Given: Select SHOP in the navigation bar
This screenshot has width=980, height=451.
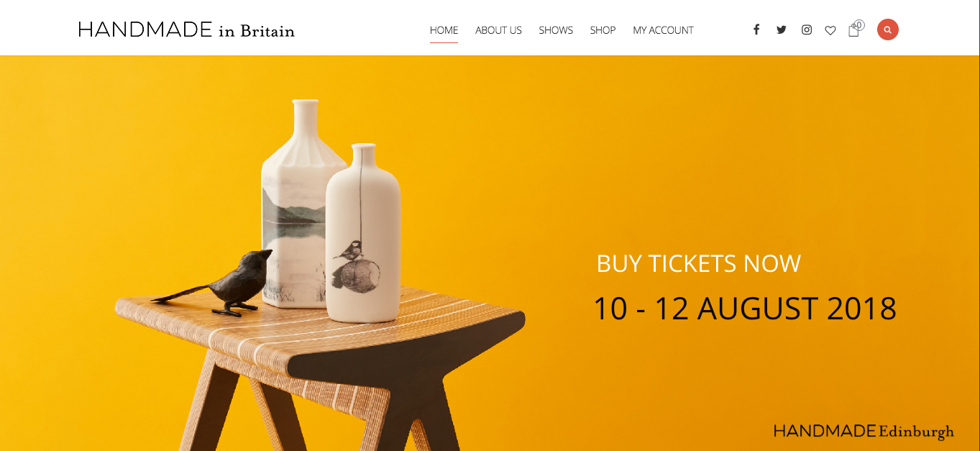Looking at the screenshot, I should [603, 30].
